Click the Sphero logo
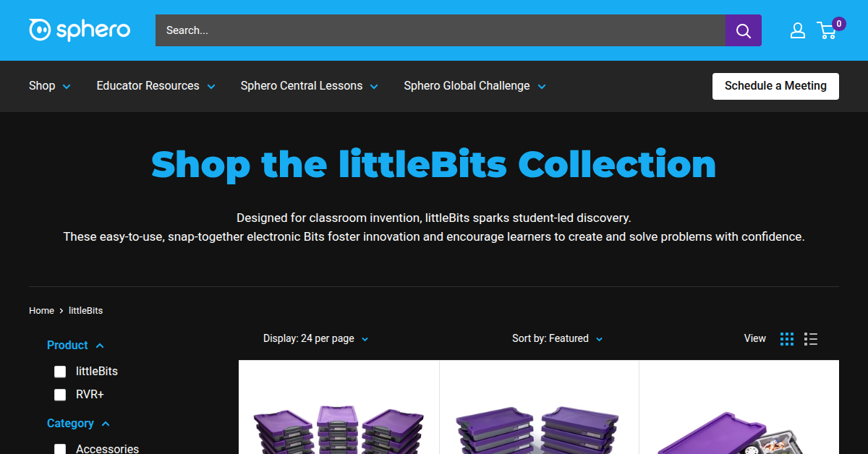 pyautogui.click(x=80, y=30)
